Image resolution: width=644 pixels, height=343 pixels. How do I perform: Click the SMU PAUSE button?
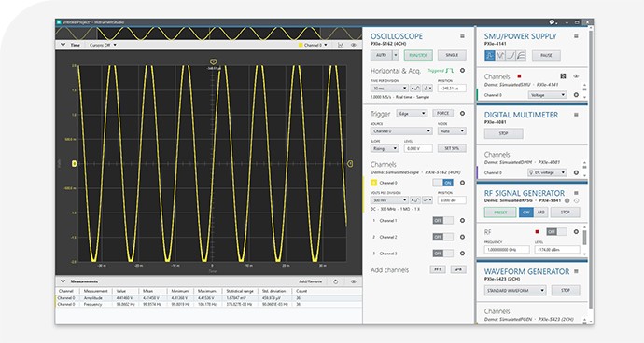pos(546,55)
